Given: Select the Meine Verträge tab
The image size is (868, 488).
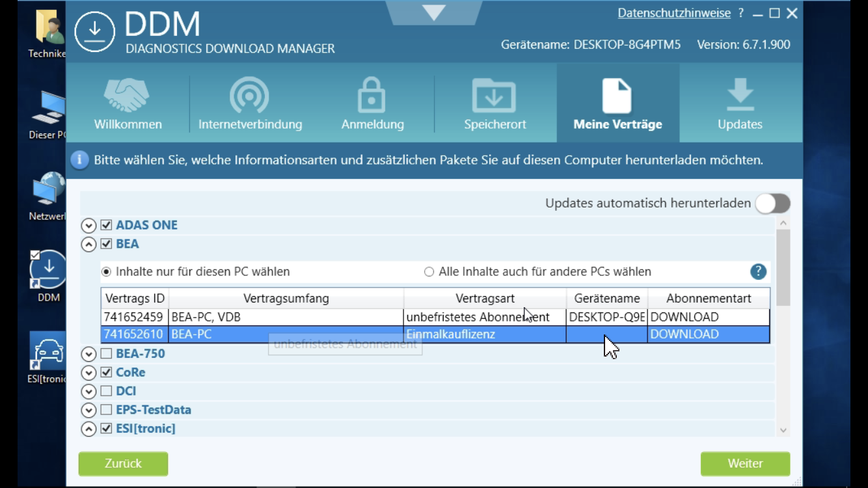Looking at the screenshot, I should click(x=617, y=103).
